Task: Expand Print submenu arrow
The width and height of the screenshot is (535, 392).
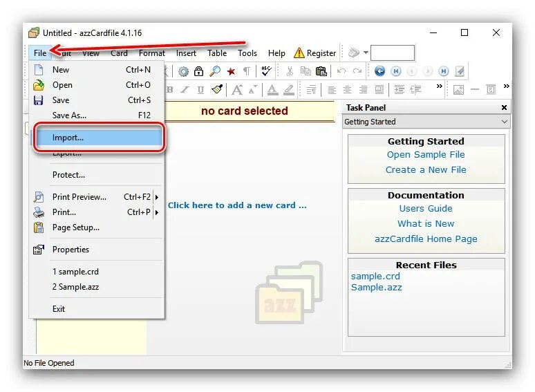Action: pos(157,212)
